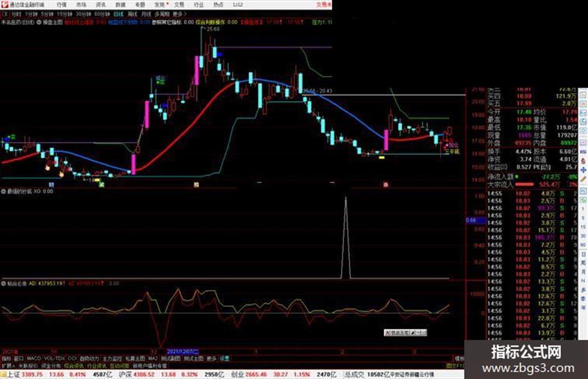The height and width of the screenshot is (379, 588).
Task: Open the 市场 menu
Action: pyautogui.click(x=82, y=4)
